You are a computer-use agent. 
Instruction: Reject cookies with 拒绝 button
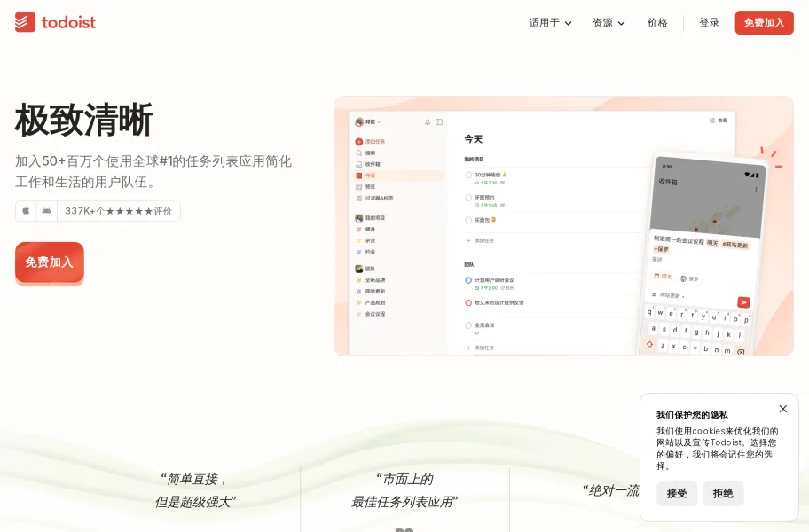click(x=723, y=493)
